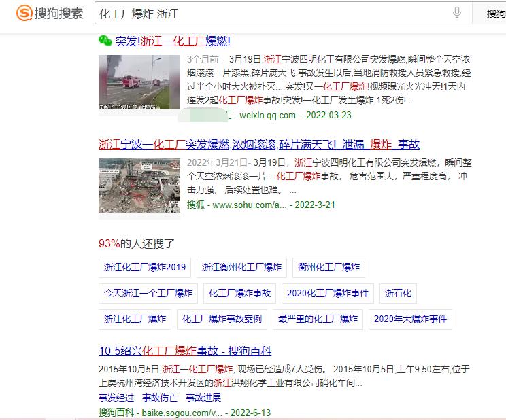
Task: Select related search 2020化工厂爆炸事件
Action: [x=328, y=293]
